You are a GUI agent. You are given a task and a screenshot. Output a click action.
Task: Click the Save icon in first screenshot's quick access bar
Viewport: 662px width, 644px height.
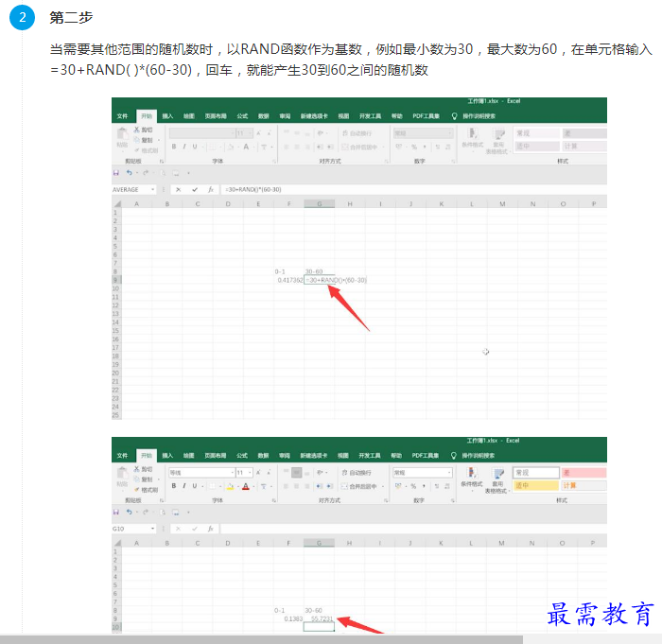coord(116,173)
